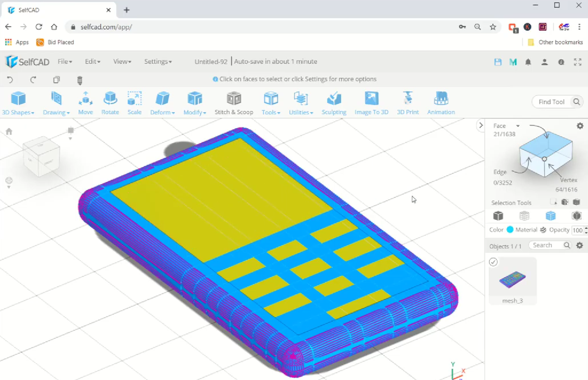Open the Deform tools
Viewport: 588px width, 380px height.
(162, 103)
